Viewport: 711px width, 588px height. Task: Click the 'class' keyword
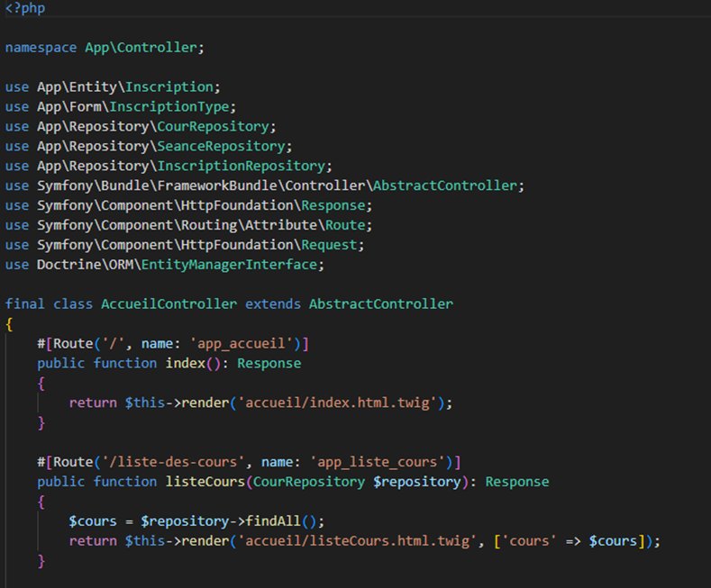tap(73, 304)
